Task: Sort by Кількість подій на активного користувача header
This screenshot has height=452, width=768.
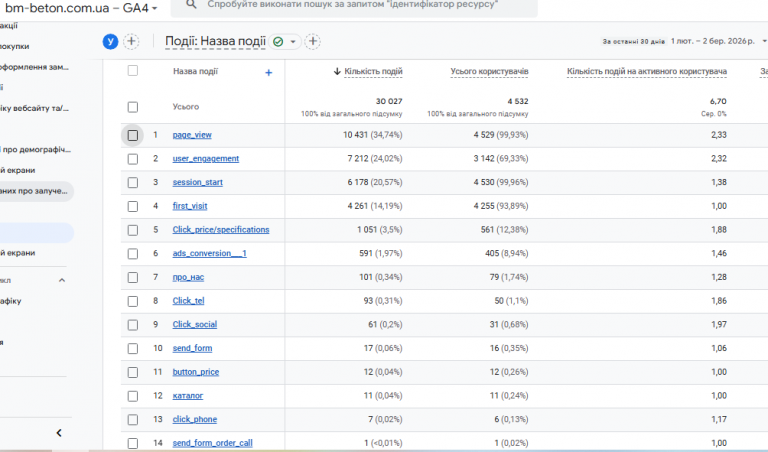Action: [647, 71]
